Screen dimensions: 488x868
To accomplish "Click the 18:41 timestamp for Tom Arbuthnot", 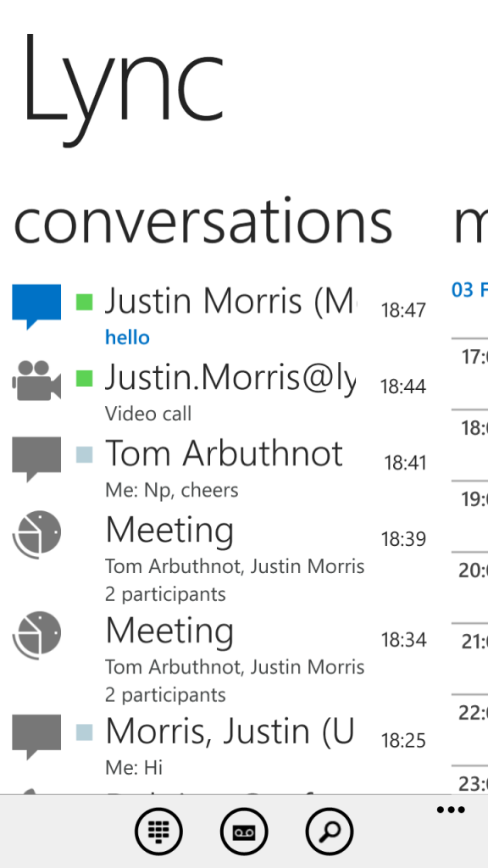I will pos(404,462).
